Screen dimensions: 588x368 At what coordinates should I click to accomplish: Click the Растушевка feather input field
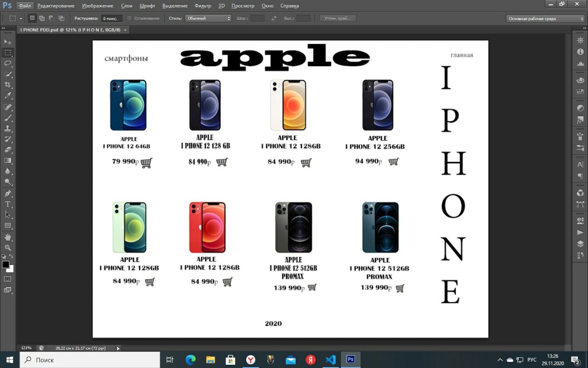pyautogui.click(x=112, y=18)
